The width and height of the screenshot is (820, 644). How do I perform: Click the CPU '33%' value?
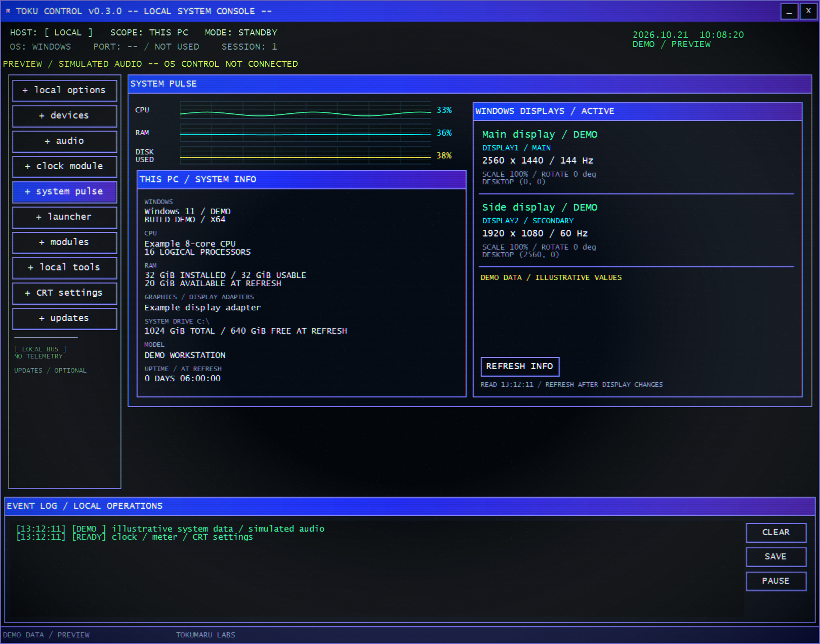444,110
